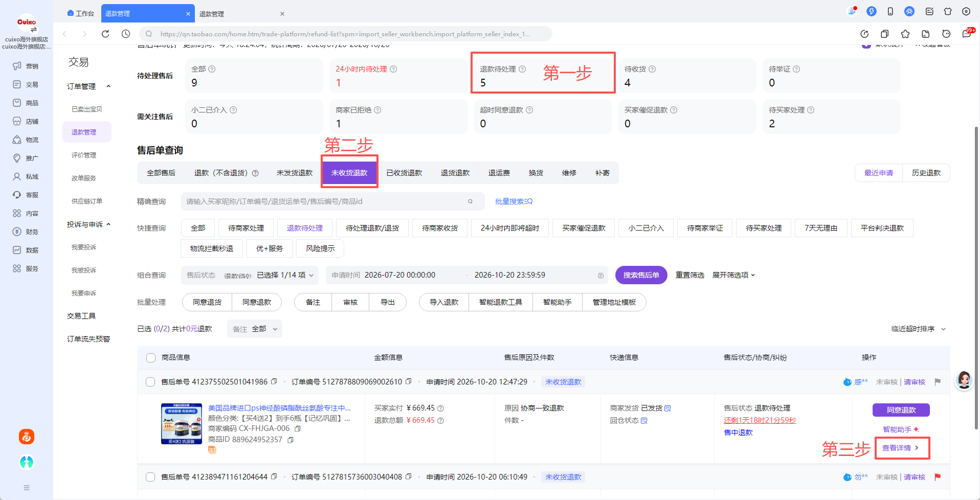Click the 精确查询 search input field
Viewport: 980px width, 500px height.
(x=332, y=201)
